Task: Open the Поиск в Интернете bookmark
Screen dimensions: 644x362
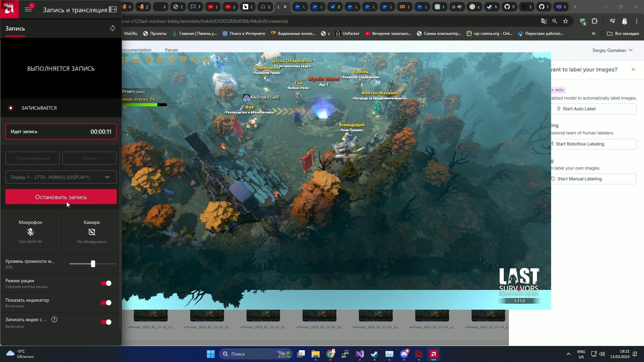Action: 244,34
